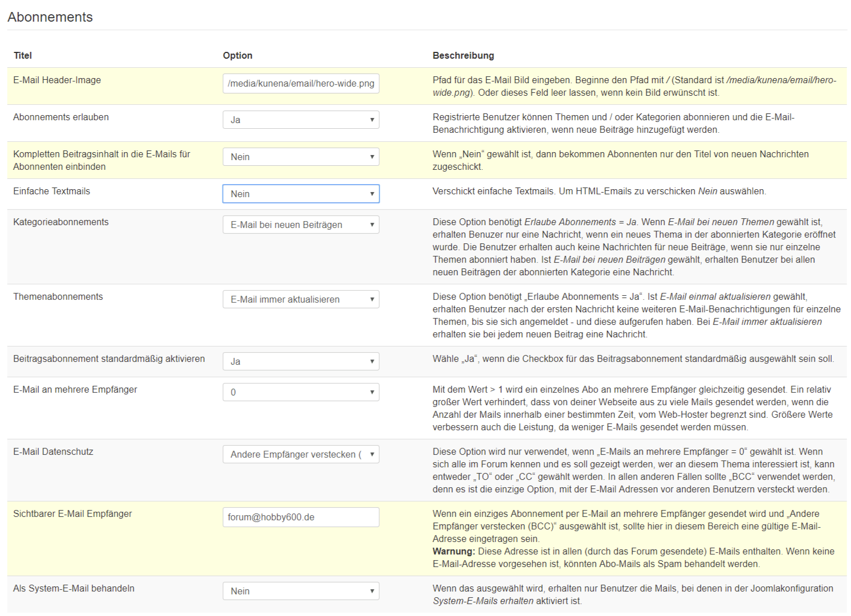
Task: Click the Abonnements section heading
Action: tap(50, 17)
